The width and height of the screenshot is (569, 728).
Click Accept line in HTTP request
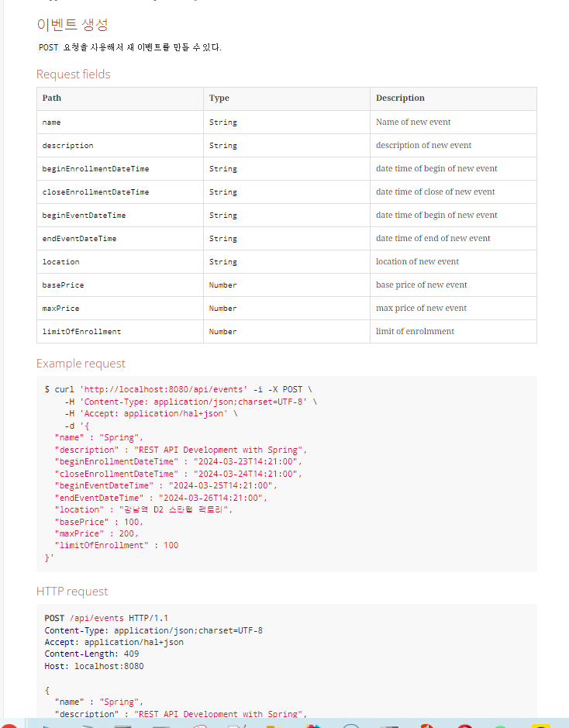pos(114,642)
